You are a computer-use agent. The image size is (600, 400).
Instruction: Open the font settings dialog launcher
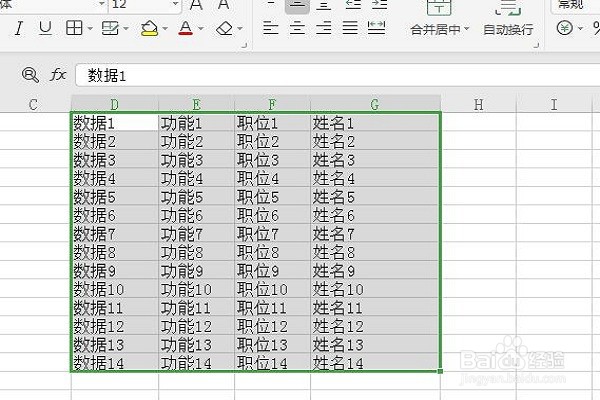coord(244,46)
